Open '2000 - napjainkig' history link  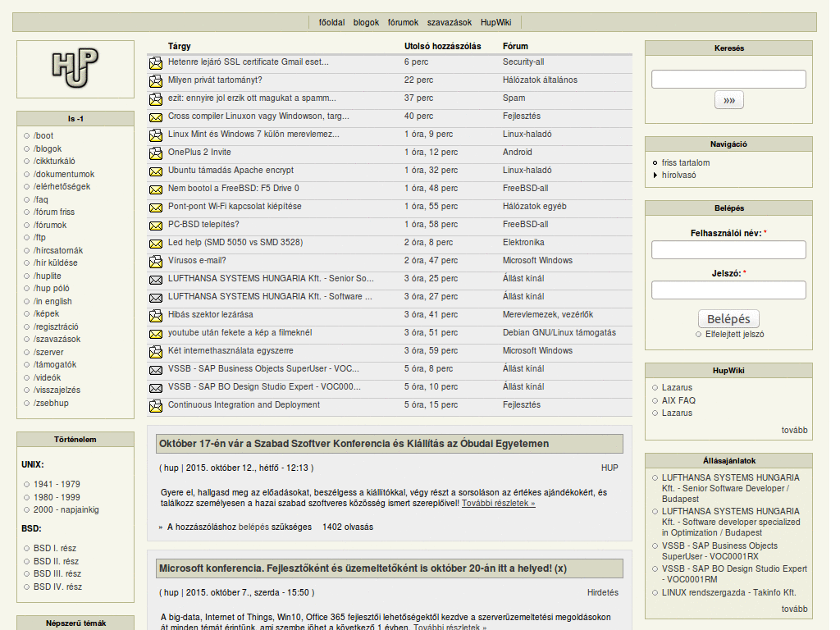[x=66, y=509]
